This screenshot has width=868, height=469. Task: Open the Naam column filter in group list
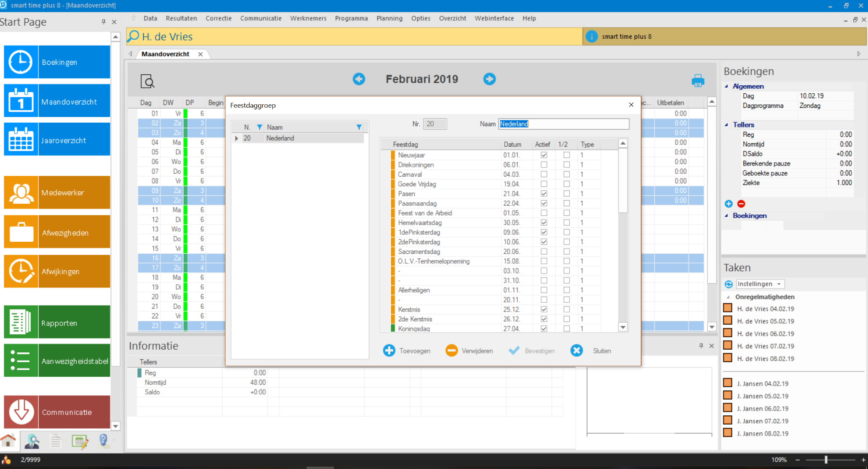[359, 127]
